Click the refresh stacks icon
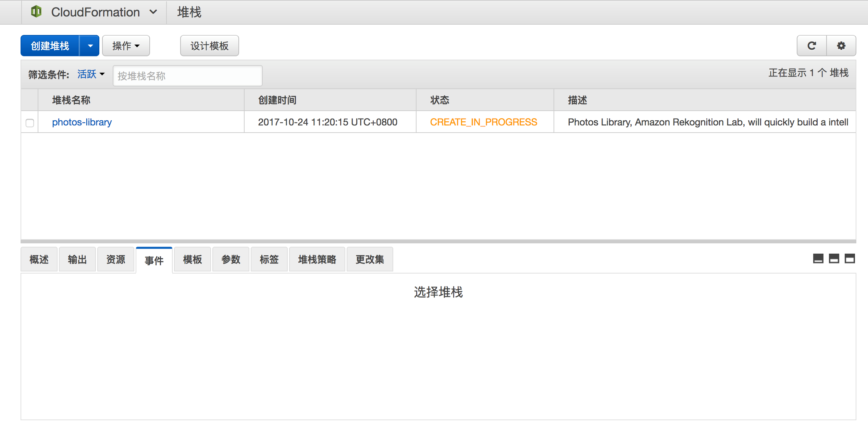 [x=811, y=46]
